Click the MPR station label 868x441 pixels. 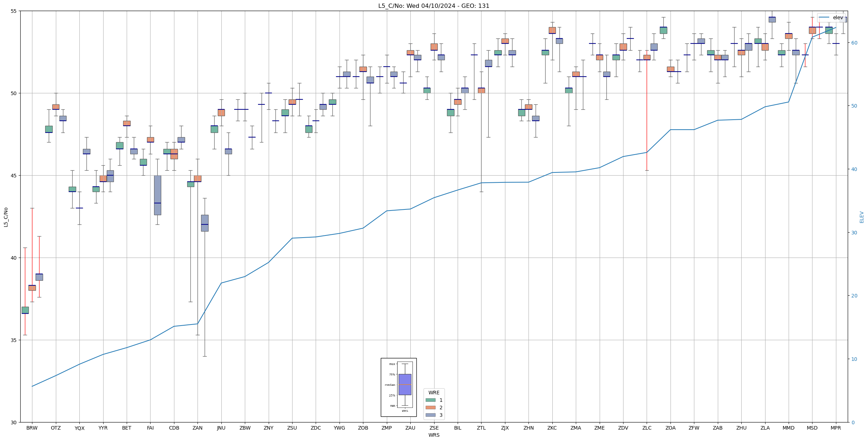coord(836,428)
